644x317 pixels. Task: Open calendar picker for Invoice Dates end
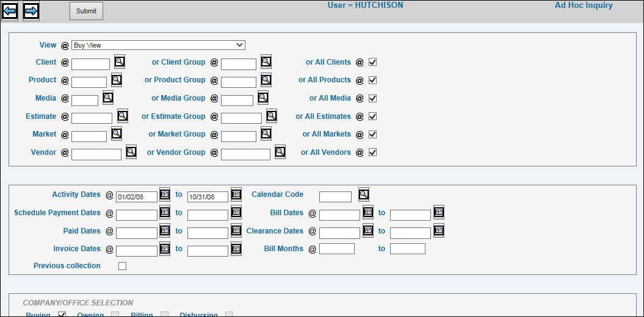point(236,249)
